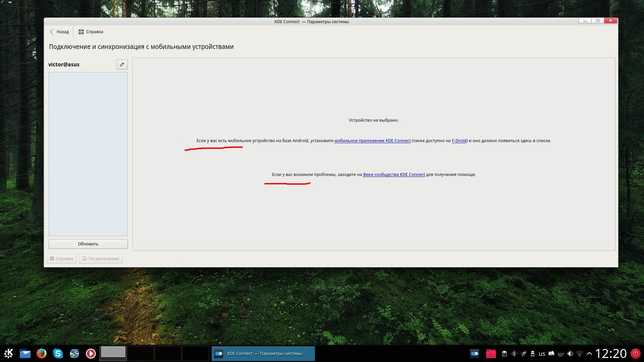
Task: Open the мобильное приложение KDE Connect link
Action: [372, 141]
